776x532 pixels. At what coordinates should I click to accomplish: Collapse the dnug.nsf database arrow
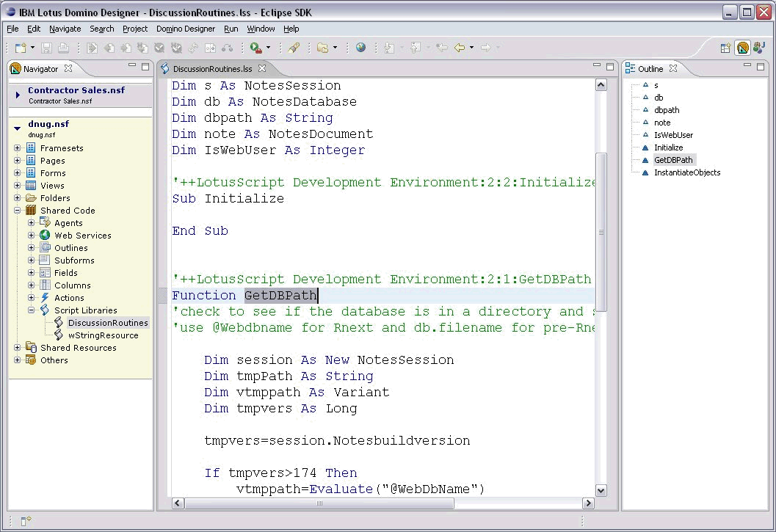[18, 128]
